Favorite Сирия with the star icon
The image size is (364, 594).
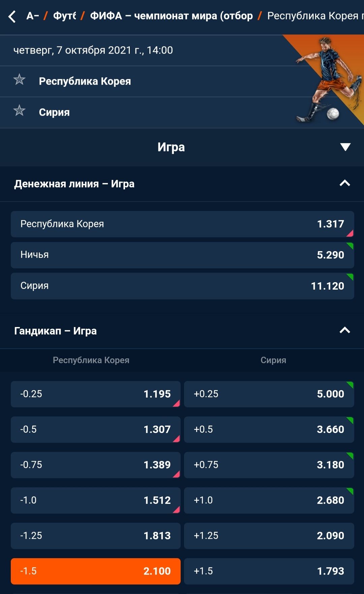19,111
